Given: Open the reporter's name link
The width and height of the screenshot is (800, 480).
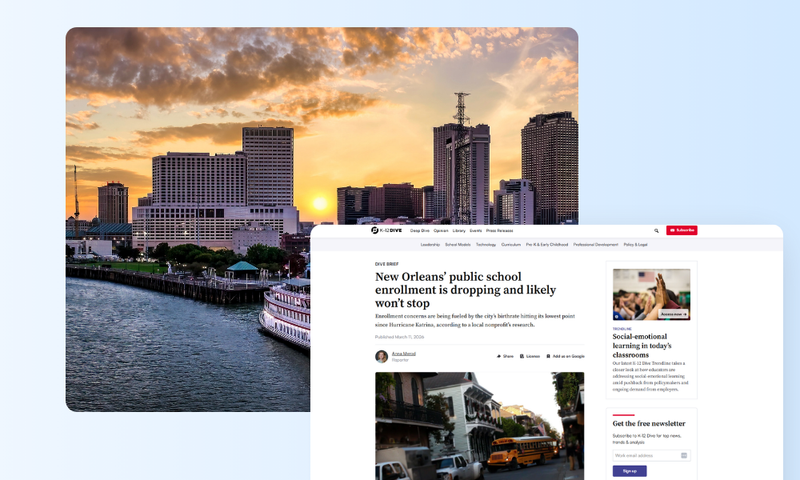Looking at the screenshot, I should (x=404, y=353).
